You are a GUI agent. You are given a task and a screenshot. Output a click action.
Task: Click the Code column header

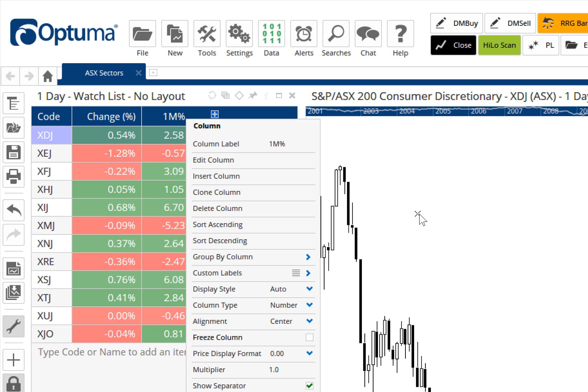(x=52, y=117)
